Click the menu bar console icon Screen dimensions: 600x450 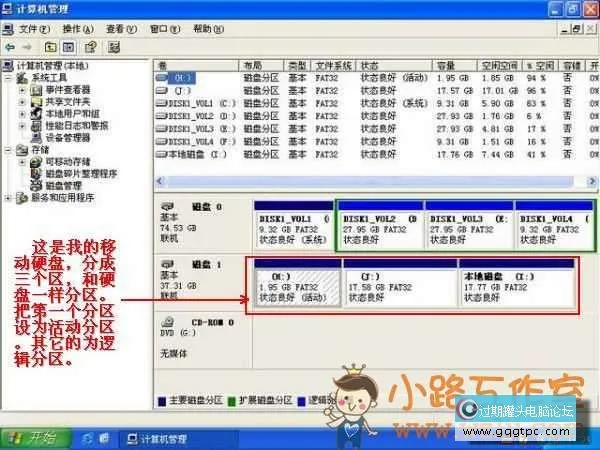(x=7, y=29)
